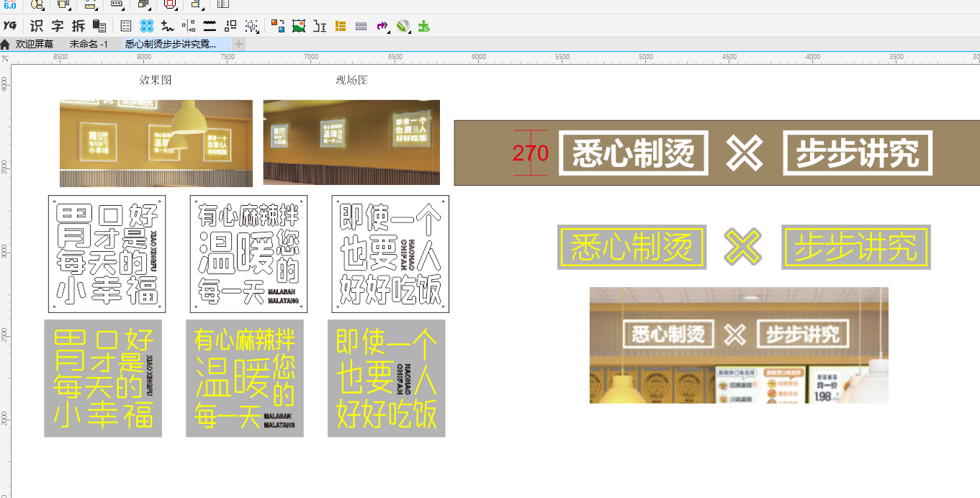Screen dimensions: 980x498
Task: Click the 拆 split tool icon
Action: (78, 26)
